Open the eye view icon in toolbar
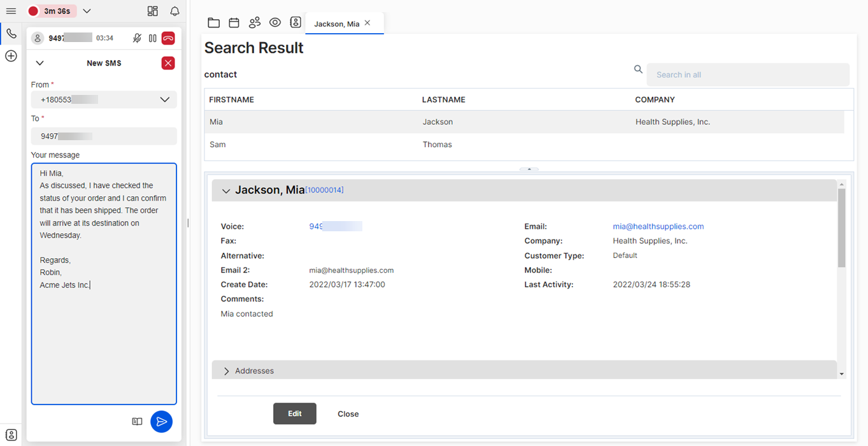The width and height of the screenshot is (868, 446). tap(275, 23)
